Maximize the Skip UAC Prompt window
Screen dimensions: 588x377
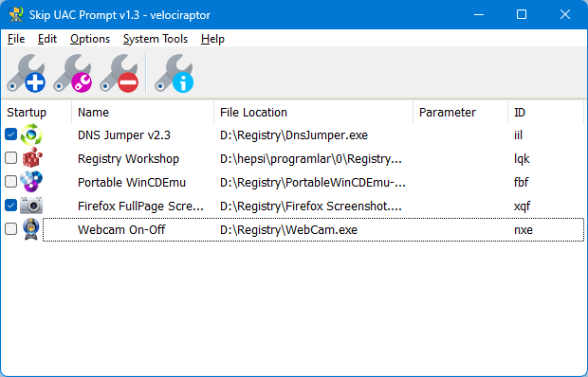(522, 14)
